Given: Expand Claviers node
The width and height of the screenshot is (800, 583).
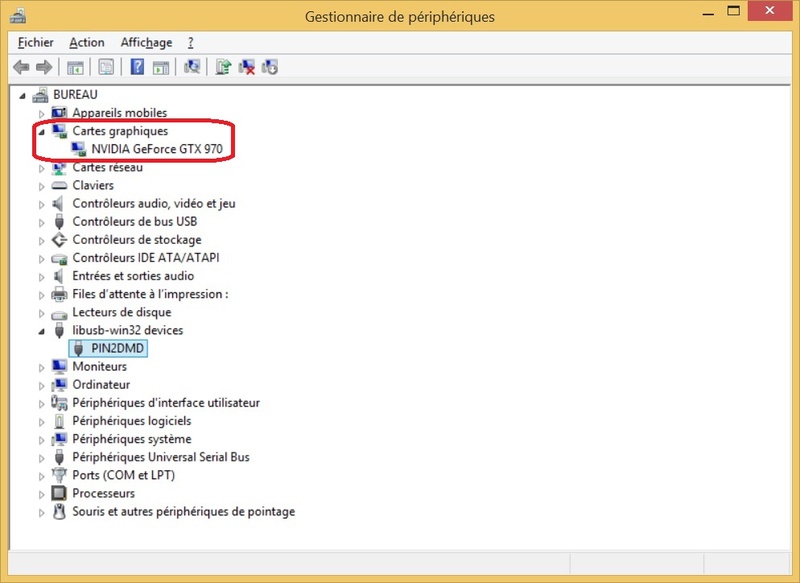Looking at the screenshot, I should click(41, 186).
